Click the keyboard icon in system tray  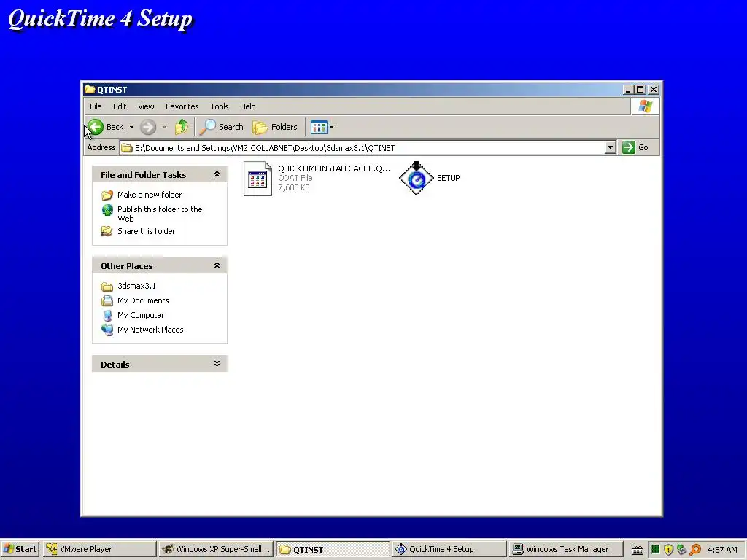(638, 550)
